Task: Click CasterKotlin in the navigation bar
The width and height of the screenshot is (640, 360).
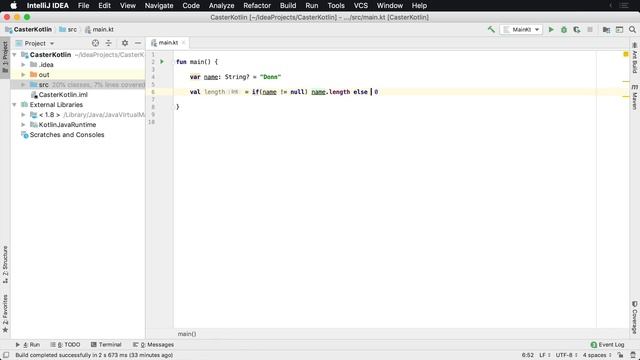Action: coord(29,29)
